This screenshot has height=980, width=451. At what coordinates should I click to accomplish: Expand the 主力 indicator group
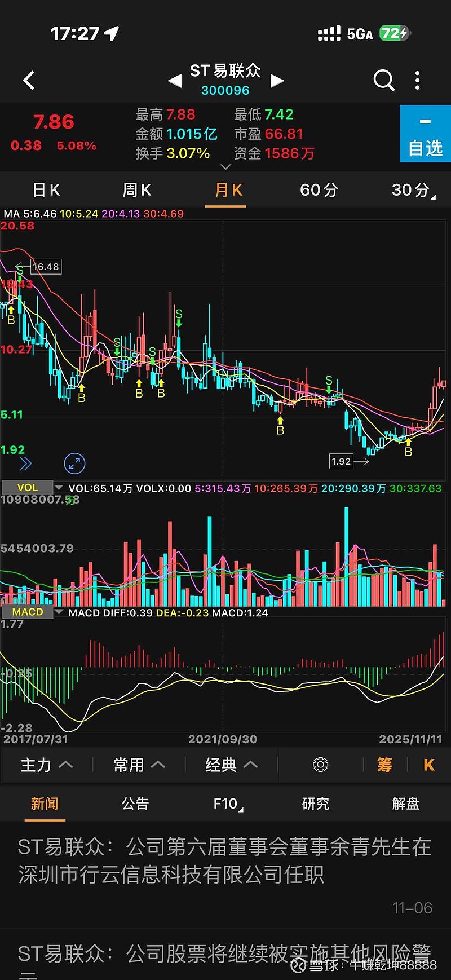[47, 765]
